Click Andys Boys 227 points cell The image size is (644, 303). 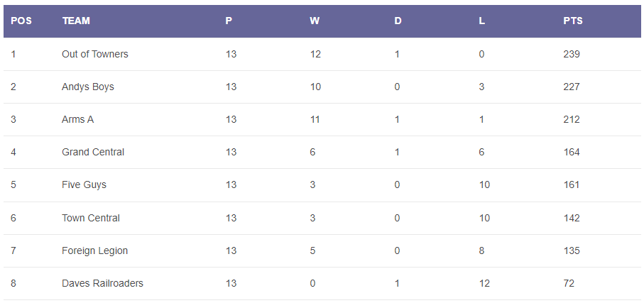click(572, 87)
